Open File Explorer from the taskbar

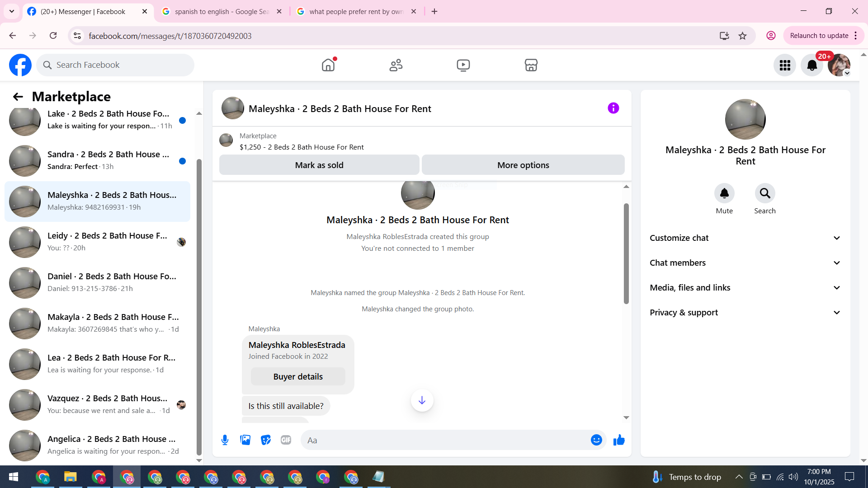point(71,477)
